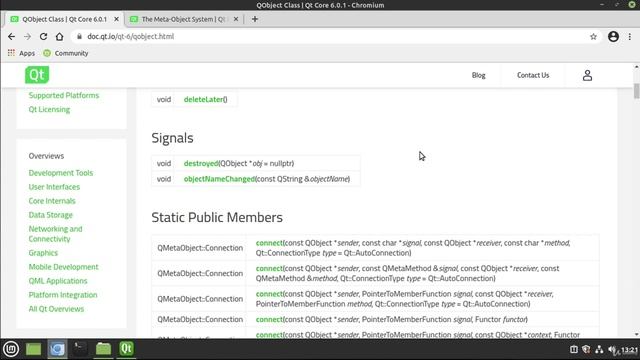Open the destroyed signal link
Image resolution: width=640 pixels, height=360 pixels.
click(201, 163)
